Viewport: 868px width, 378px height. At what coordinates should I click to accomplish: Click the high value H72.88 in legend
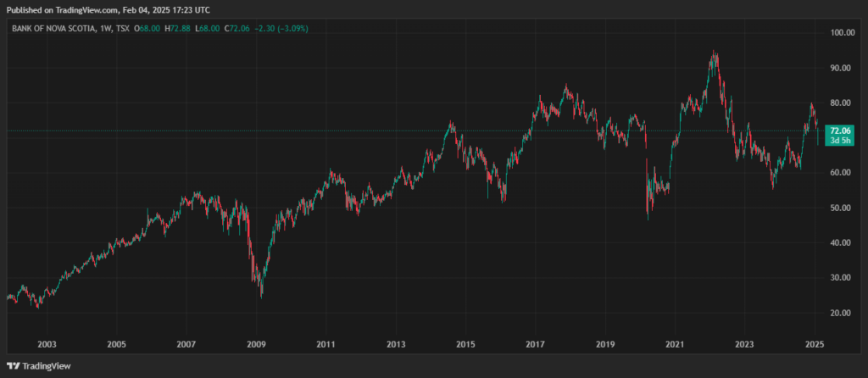coord(177,28)
